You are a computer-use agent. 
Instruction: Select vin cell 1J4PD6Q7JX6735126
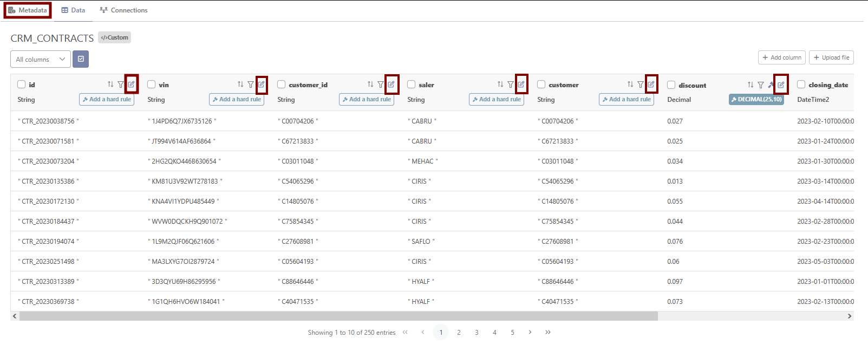click(x=182, y=121)
